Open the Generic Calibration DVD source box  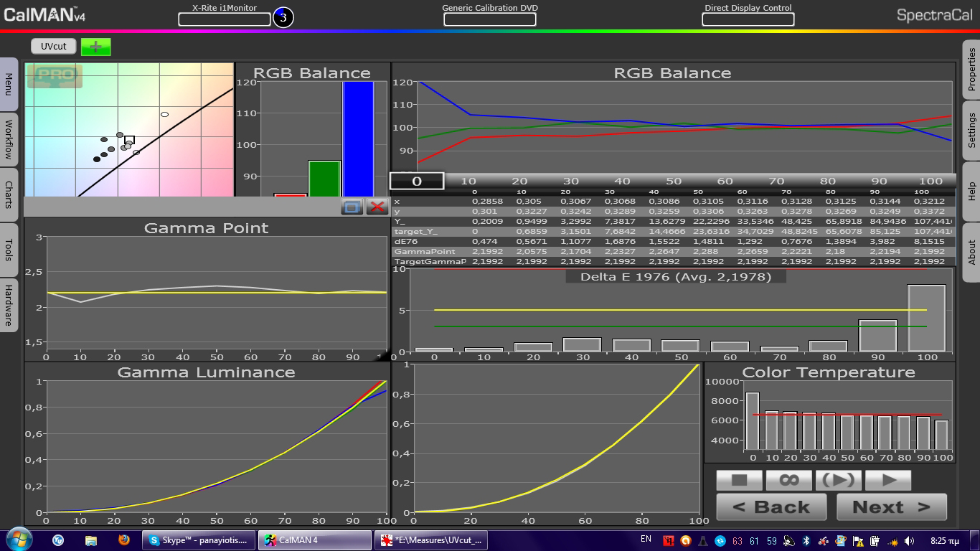pos(490,19)
